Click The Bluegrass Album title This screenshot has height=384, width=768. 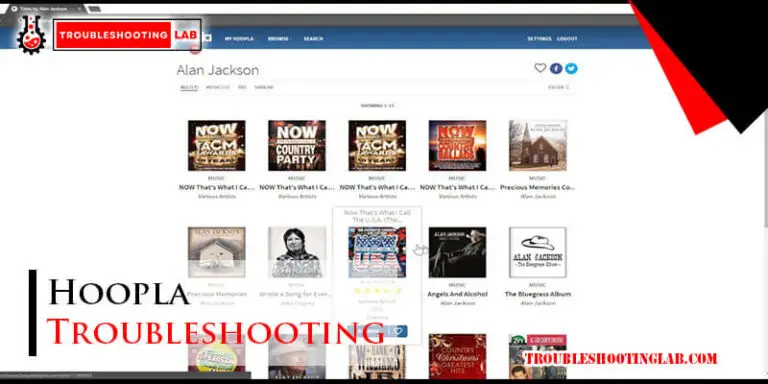point(538,294)
